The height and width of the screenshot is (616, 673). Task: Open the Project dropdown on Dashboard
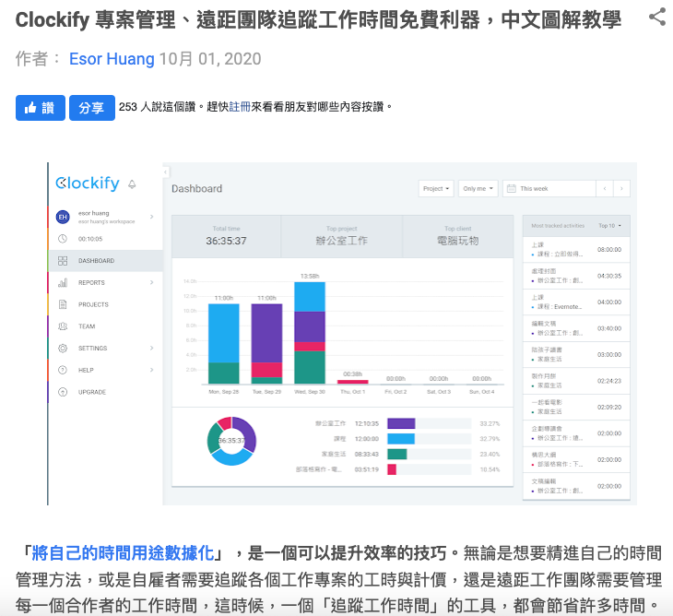(x=436, y=188)
